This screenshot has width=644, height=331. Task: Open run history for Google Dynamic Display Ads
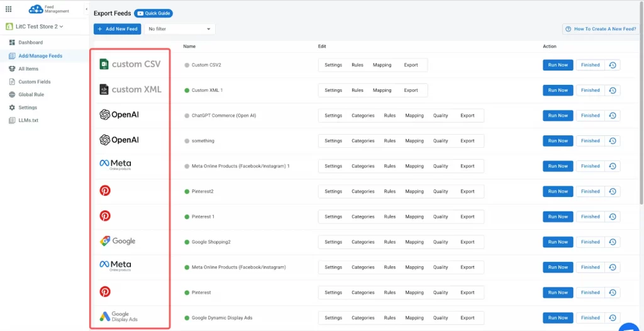613,318
